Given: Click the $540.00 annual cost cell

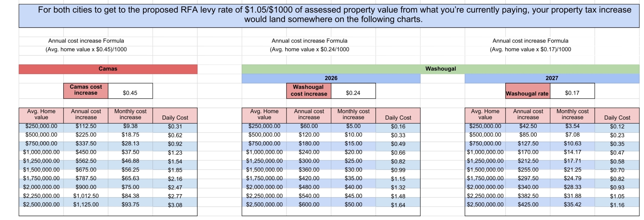Looking at the screenshot, I should [x=309, y=196].
